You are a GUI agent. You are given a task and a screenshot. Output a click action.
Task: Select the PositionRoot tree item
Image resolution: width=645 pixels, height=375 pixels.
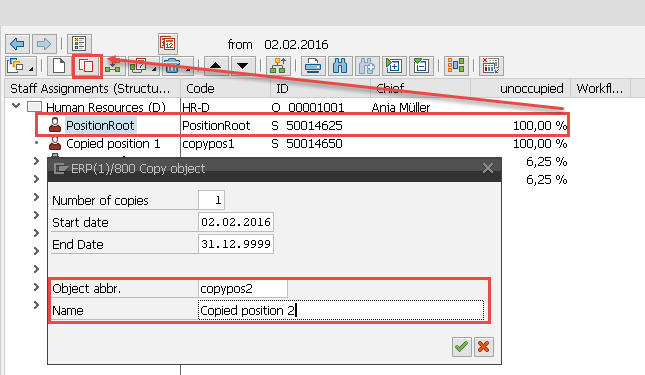click(100, 125)
